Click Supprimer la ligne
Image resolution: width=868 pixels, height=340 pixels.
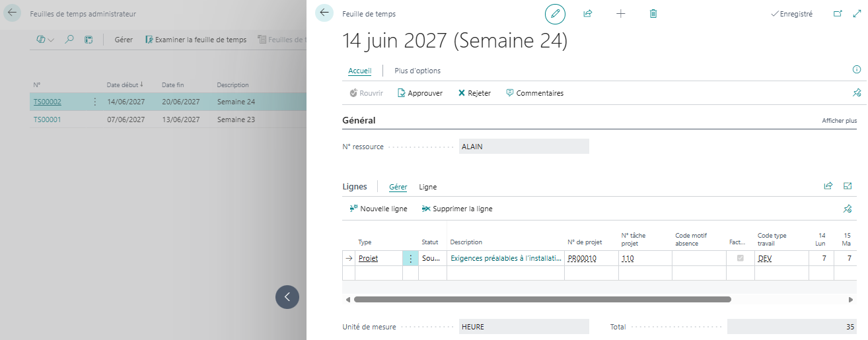coord(457,209)
